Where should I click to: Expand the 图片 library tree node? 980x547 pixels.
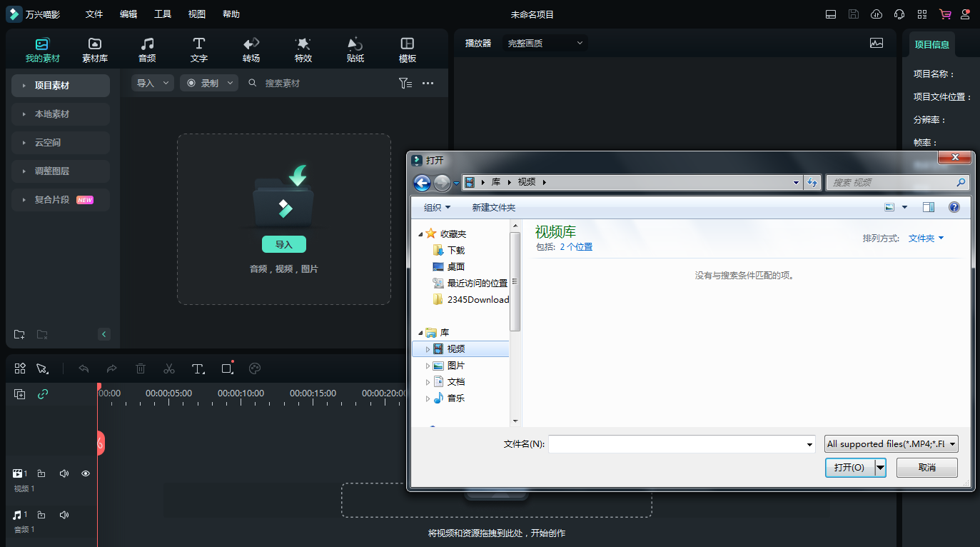pyautogui.click(x=428, y=366)
